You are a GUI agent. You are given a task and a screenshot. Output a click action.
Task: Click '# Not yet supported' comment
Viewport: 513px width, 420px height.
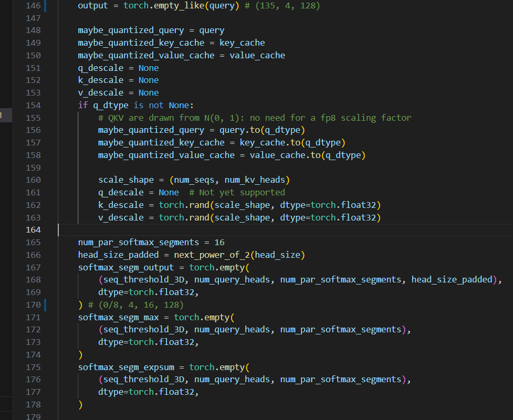click(x=237, y=192)
